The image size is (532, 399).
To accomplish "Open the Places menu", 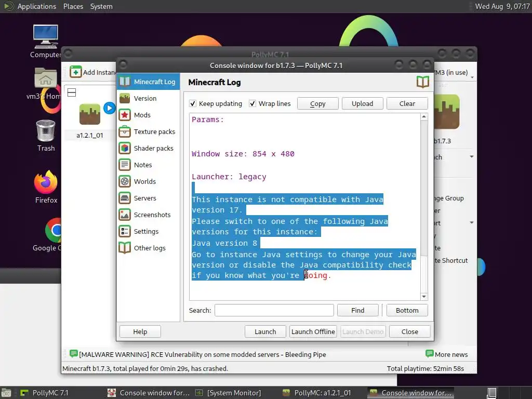I will pyautogui.click(x=73, y=6).
